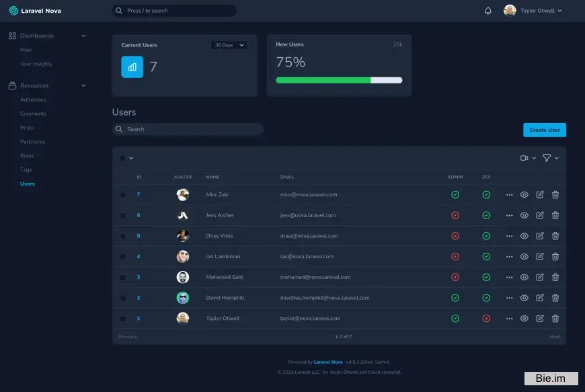Open actions menu for Mohamed Said
The width and height of the screenshot is (585, 392).
point(509,278)
